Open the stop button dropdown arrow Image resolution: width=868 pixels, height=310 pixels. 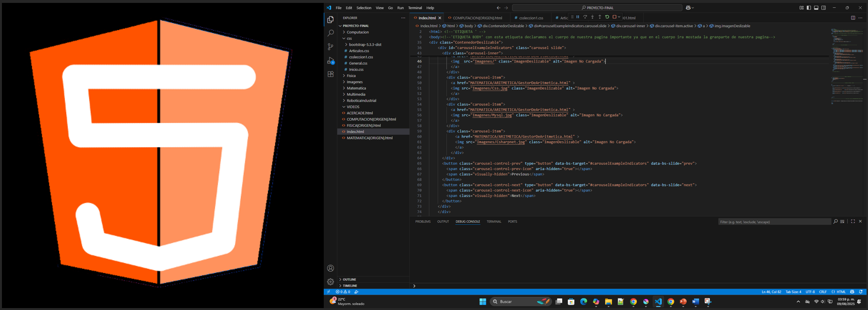pyautogui.click(x=619, y=17)
